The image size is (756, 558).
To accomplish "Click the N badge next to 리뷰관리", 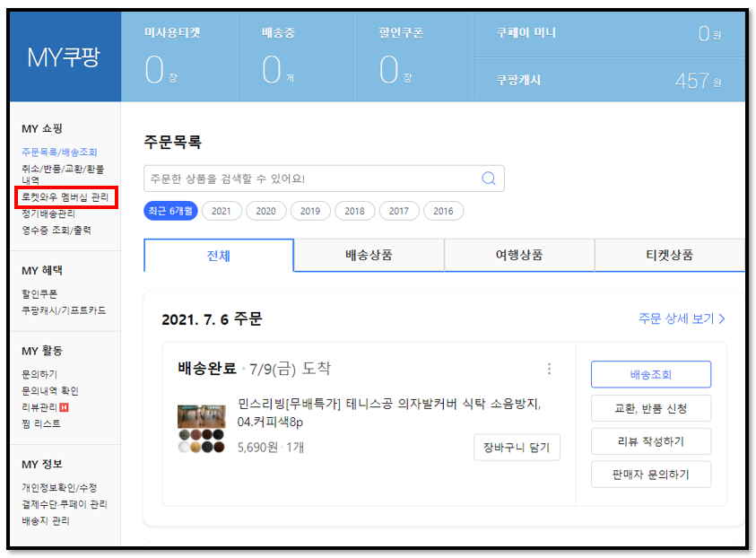I will (65, 407).
